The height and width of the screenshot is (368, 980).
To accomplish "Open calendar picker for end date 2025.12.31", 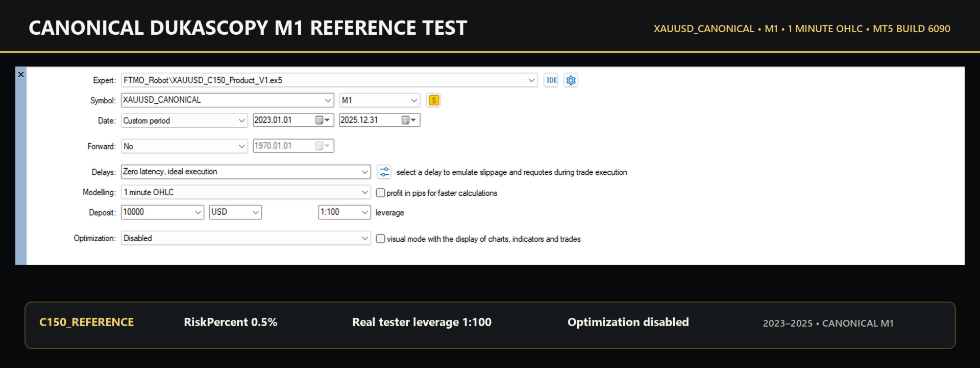I will click(x=408, y=120).
